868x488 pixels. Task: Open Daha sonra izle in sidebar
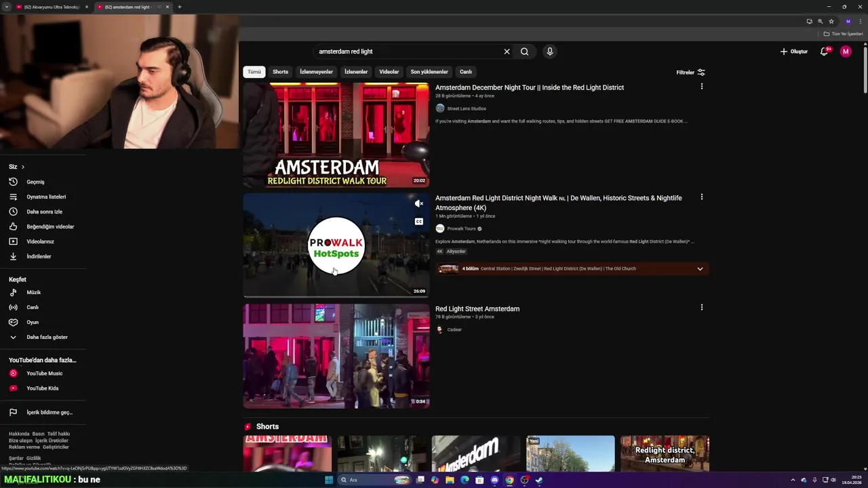click(x=43, y=211)
